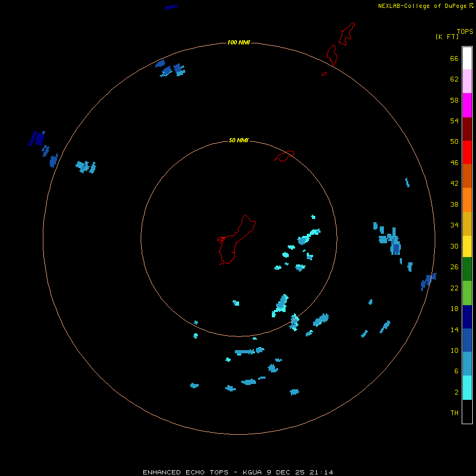Click the 2 value on legend scale
Screen dimensions: 476x476
[x=456, y=392]
